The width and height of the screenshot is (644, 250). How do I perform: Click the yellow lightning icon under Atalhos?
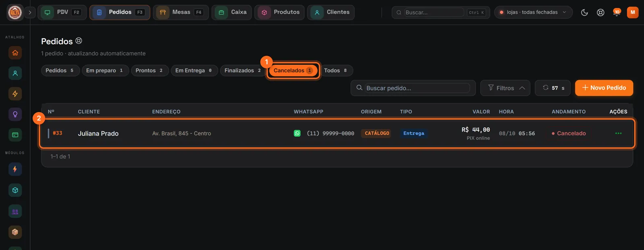[15, 94]
